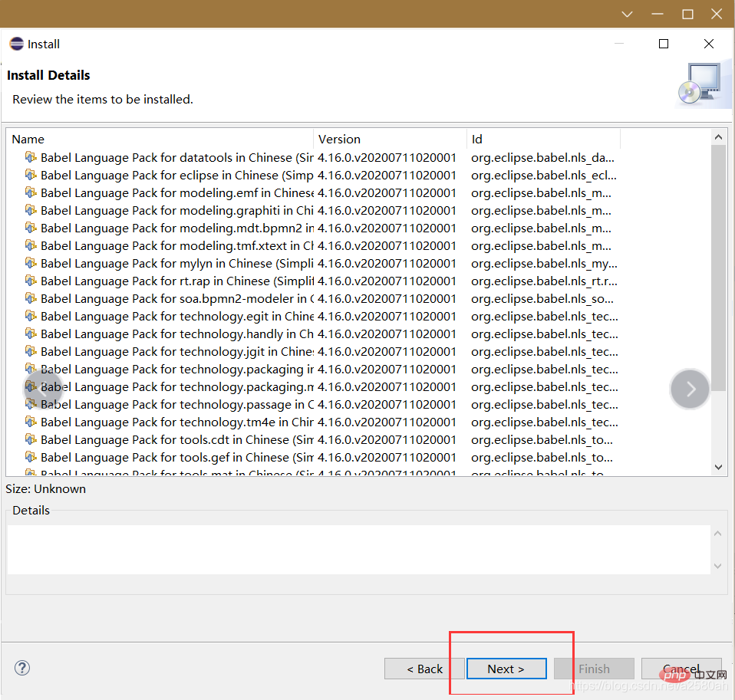Click the version cell of the tools.cdt row
This screenshot has width=735, height=700.
(387, 439)
